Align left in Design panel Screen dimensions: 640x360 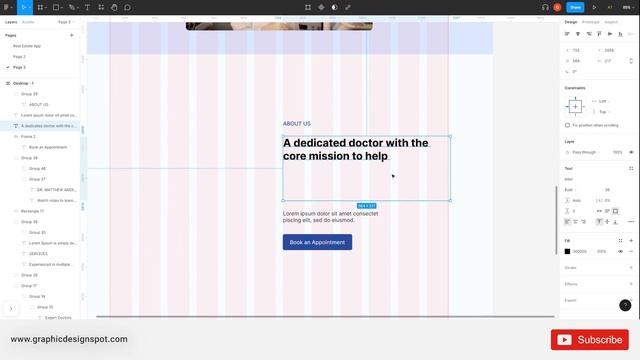[x=567, y=34]
